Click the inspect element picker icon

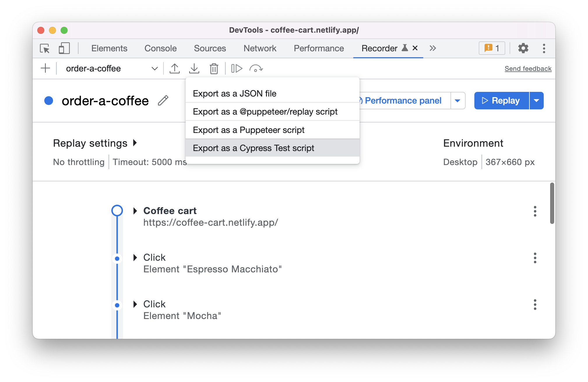tap(45, 48)
